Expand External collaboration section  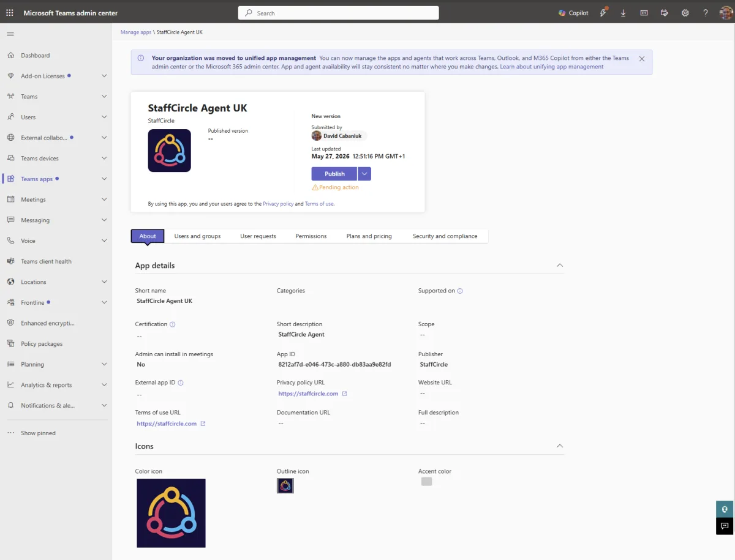point(104,138)
